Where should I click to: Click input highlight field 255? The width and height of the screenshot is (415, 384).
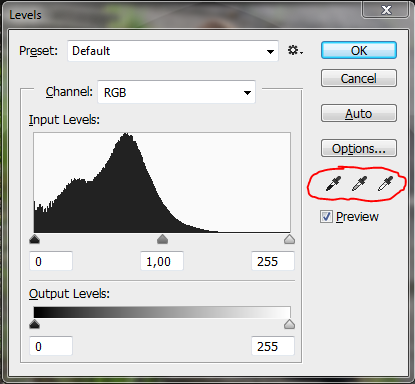(273, 261)
